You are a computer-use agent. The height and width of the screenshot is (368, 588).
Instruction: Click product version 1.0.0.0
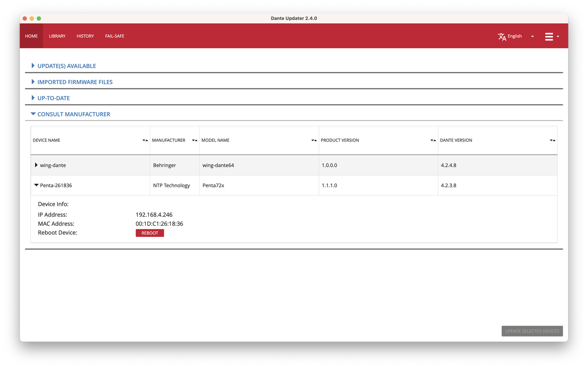click(329, 165)
